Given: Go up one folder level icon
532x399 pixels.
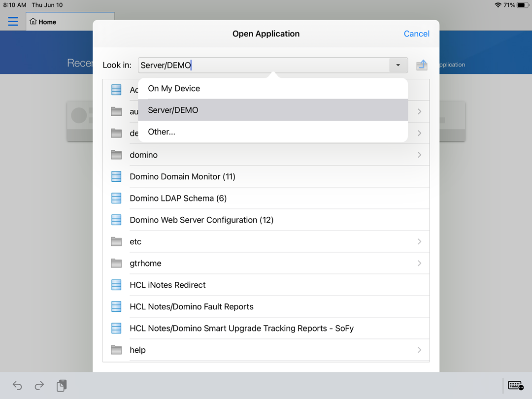Looking at the screenshot, I should point(422,65).
